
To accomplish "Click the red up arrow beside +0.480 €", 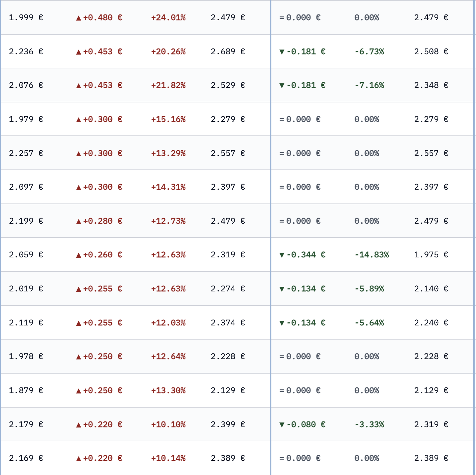I will [x=79, y=18].
